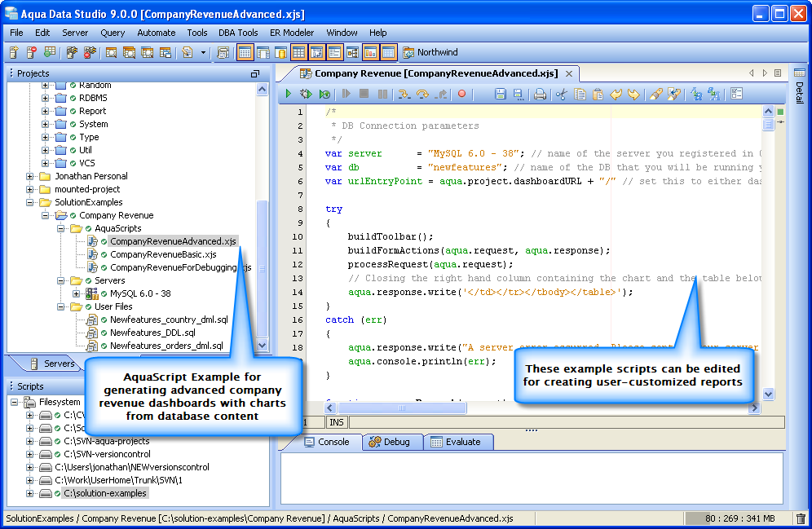812x529 pixels.
Task: Click the Print icon in editor toolbar
Action: click(x=540, y=95)
